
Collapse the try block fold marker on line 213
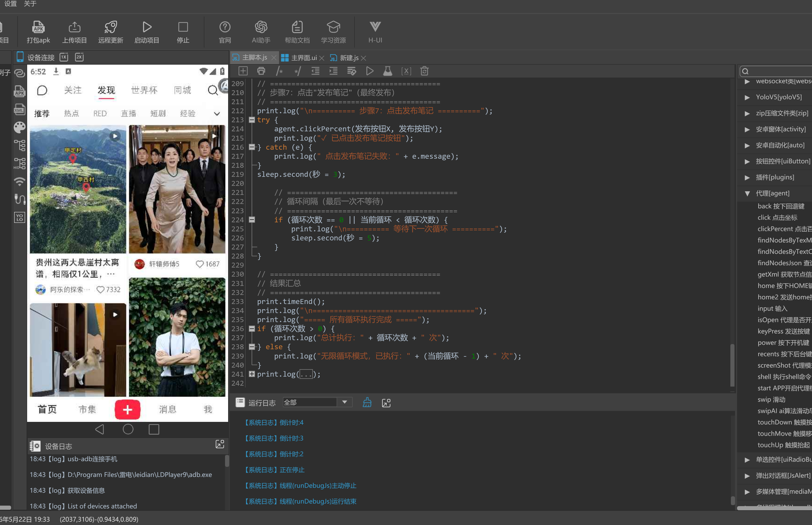pos(252,120)
